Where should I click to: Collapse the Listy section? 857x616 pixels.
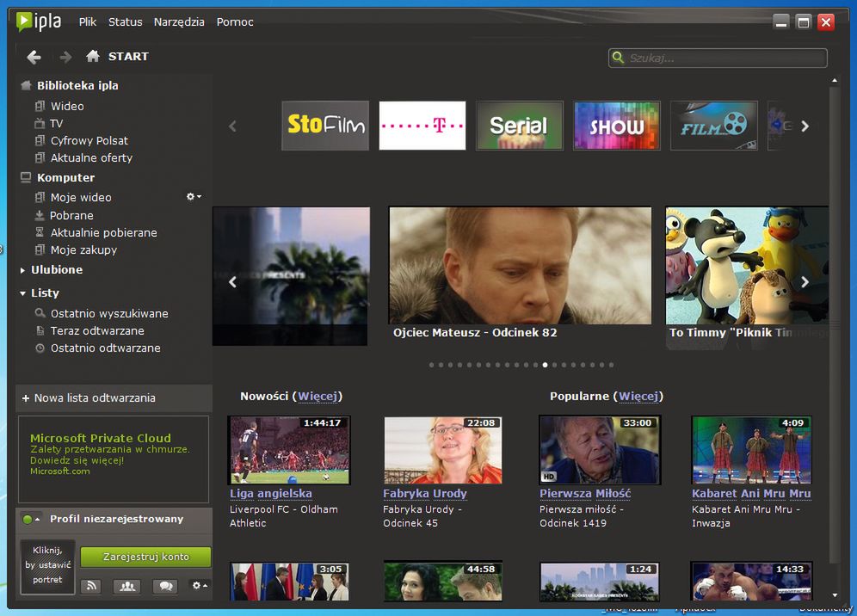coord(22,293)
